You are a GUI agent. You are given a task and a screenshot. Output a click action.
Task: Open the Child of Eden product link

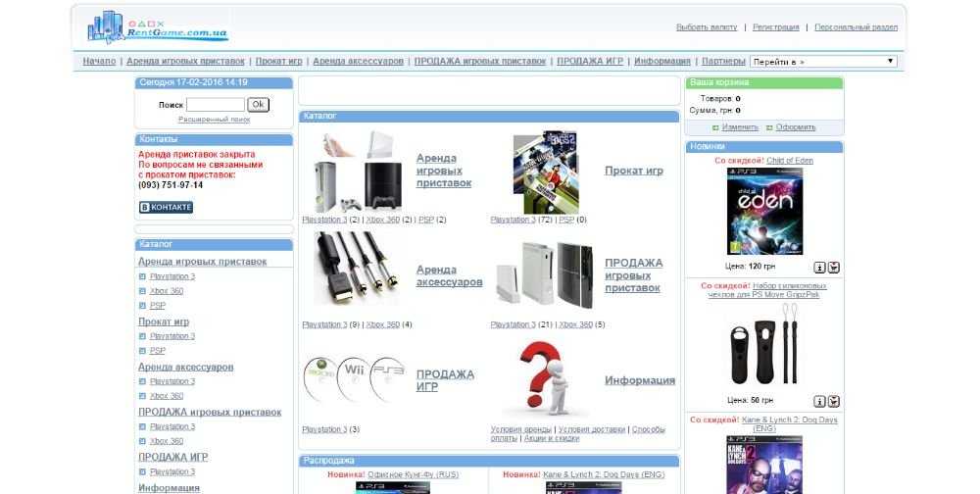click(790, 161)
